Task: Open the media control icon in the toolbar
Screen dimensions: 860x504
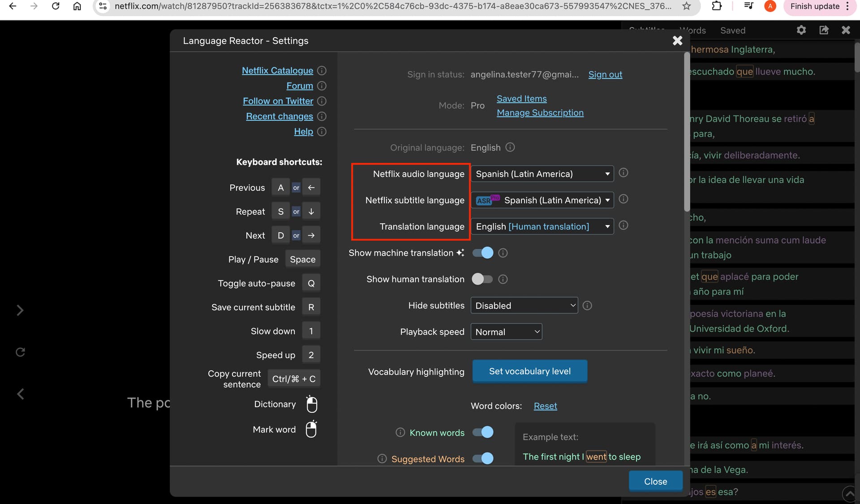Action: 748,6
